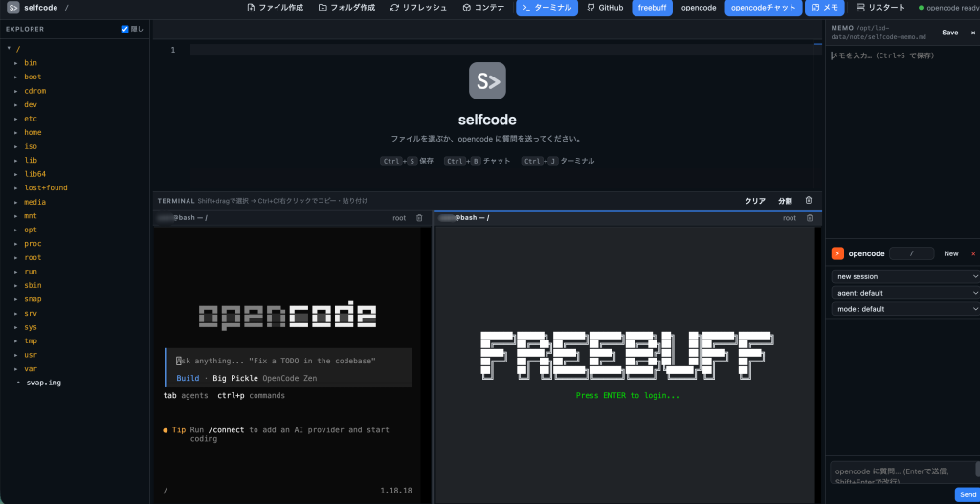Toggle the freebuff toolbar button
This screenshot has height=504, width=980.
pyautogui.click(x=652, y=8)
